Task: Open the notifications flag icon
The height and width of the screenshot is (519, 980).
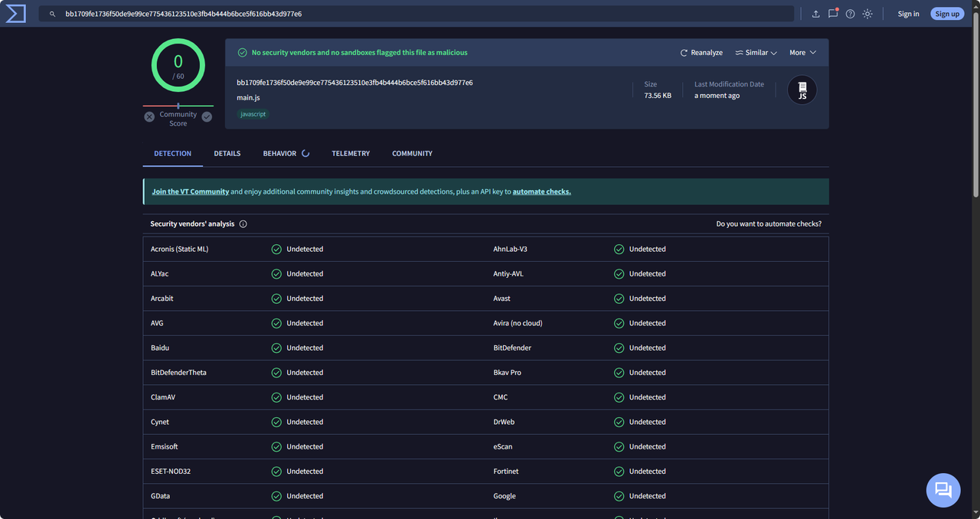Action: point(833,14)
